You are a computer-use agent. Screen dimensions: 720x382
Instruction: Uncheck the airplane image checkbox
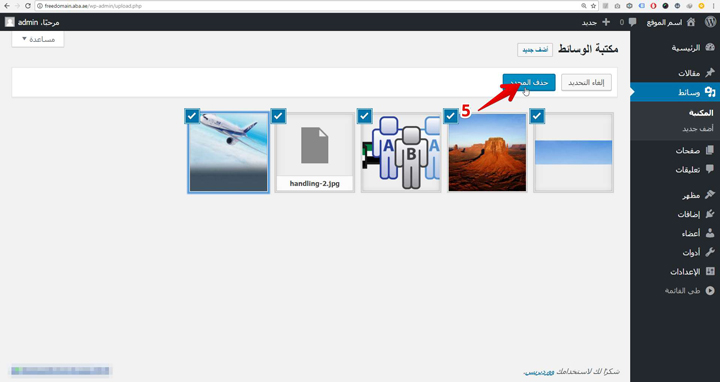pos(192,116)
